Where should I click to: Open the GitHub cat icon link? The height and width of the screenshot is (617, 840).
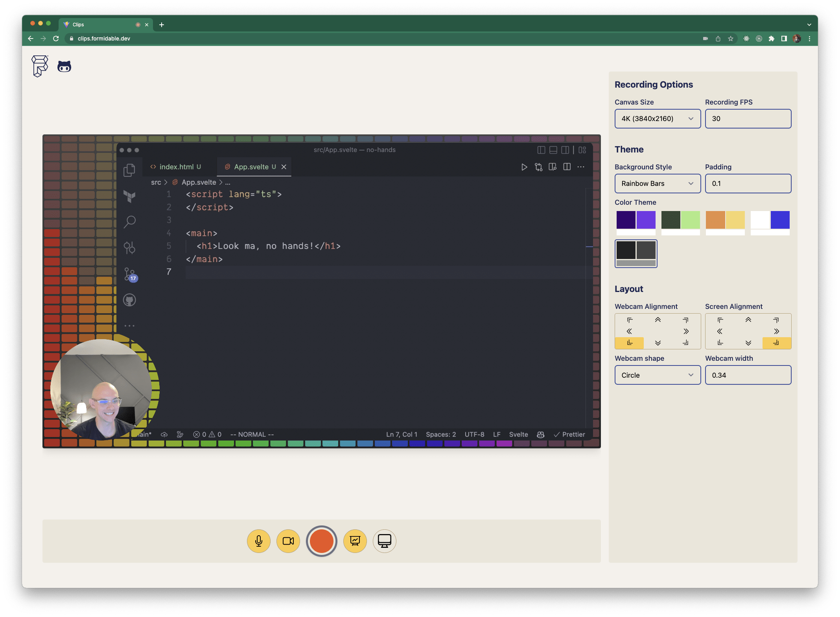point(64,66)
